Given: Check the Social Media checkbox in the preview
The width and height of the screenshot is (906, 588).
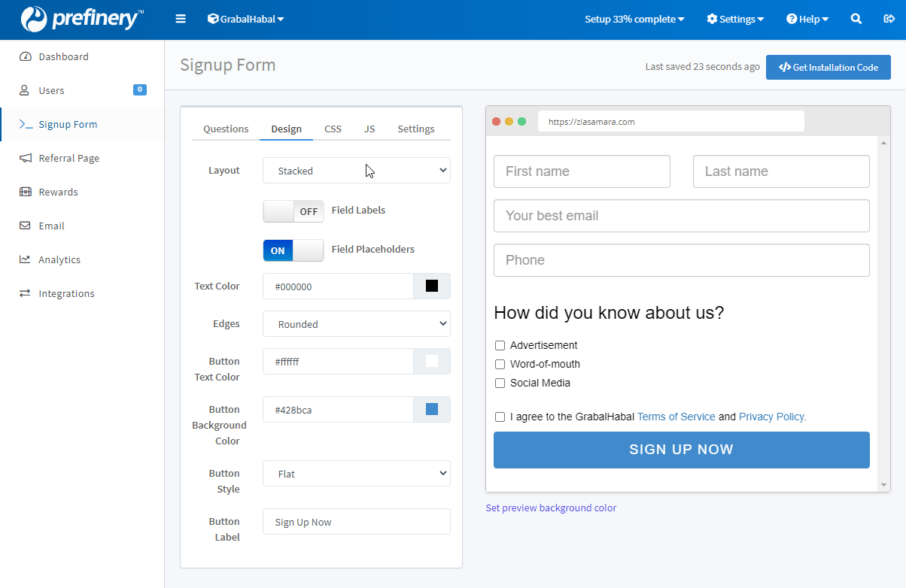Looking at the screenshot, I should [500, 383].
